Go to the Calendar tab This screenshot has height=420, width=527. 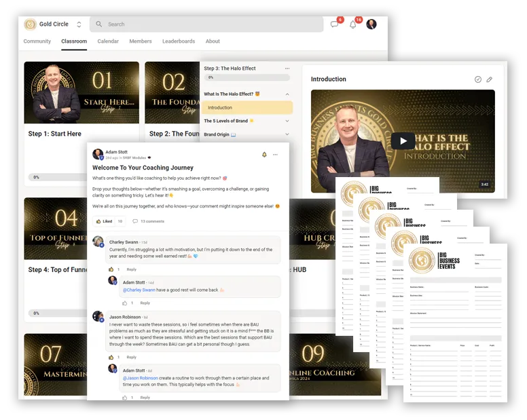tap(108, 41)
